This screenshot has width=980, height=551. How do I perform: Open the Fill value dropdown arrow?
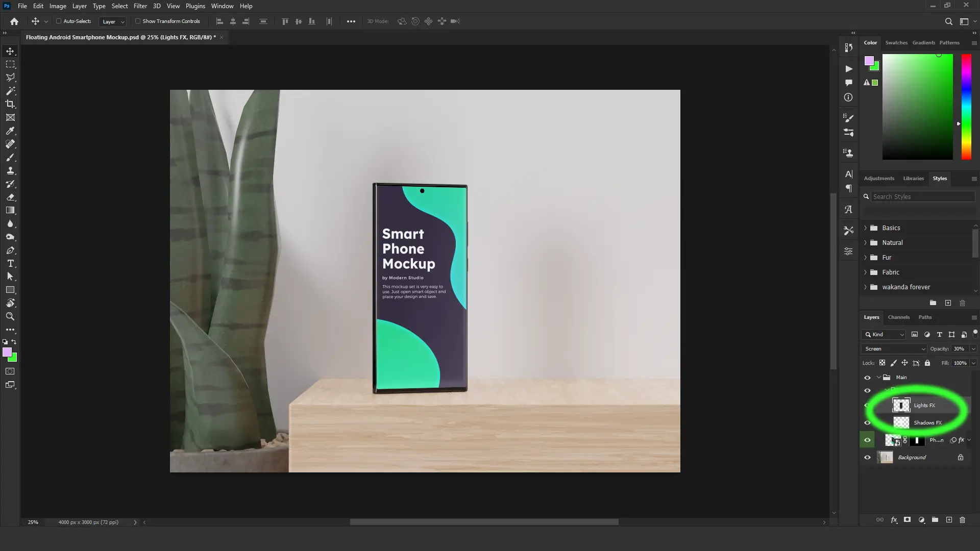pos(973,363)
